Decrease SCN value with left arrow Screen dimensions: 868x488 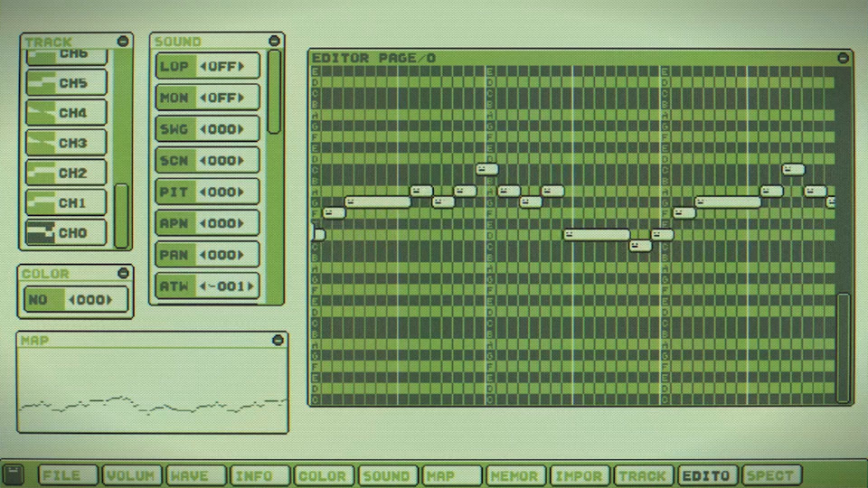203,161
